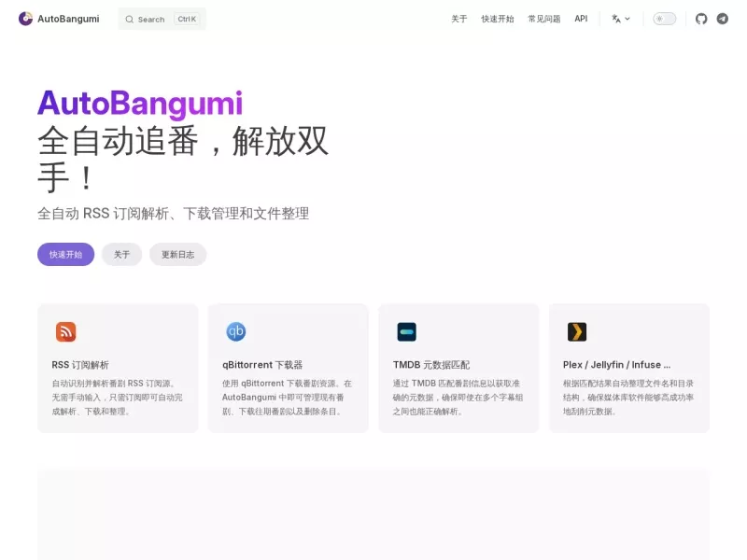
Task: Open the 常见问题 nav menu item
Action: [544, 19]
